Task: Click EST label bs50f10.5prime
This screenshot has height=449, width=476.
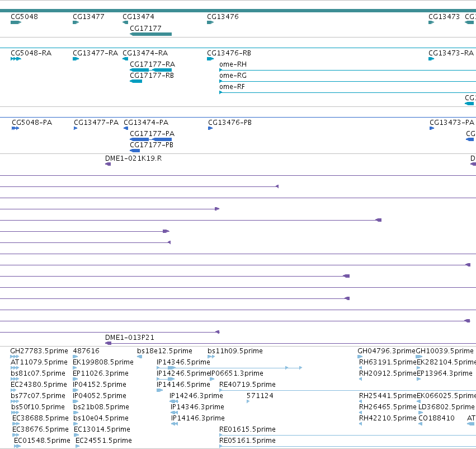Action: click(38, 408)
